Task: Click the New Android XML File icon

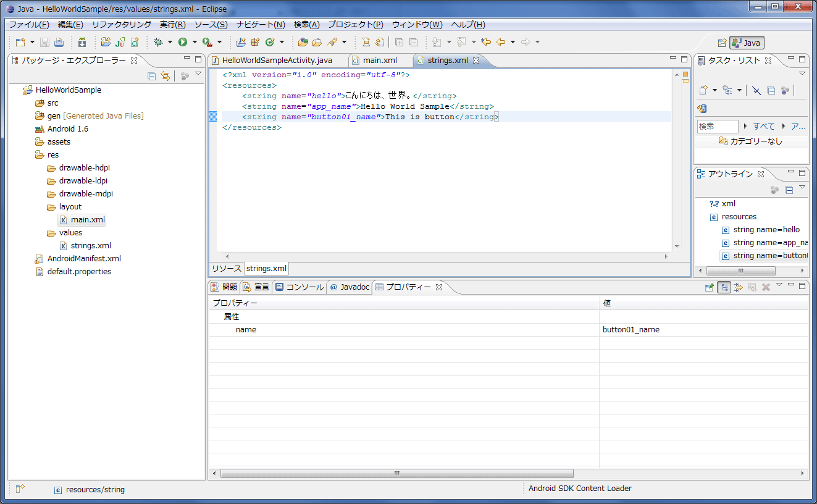Action: pyautogui.click(x=134, y=42)
